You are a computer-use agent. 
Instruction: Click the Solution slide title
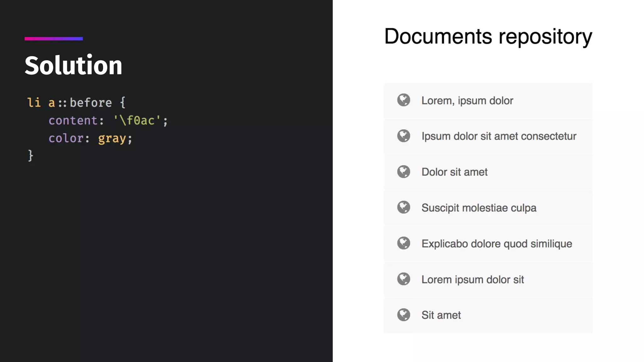point(73,65)
